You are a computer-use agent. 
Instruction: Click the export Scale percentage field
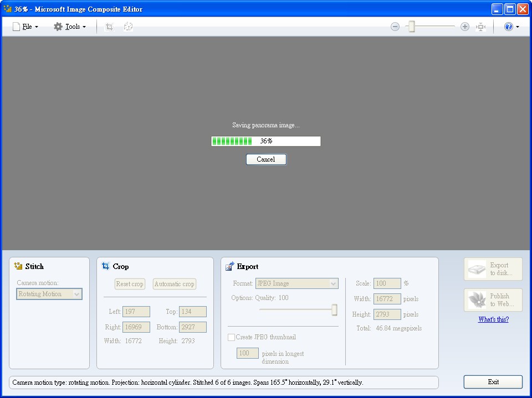coord(387,283)
